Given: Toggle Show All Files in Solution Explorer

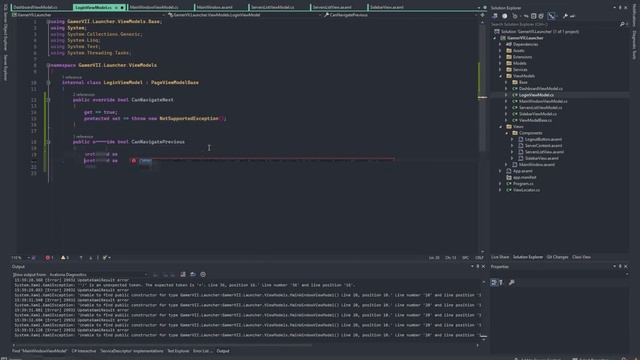Looking at the screenshot, I should 541,16.
